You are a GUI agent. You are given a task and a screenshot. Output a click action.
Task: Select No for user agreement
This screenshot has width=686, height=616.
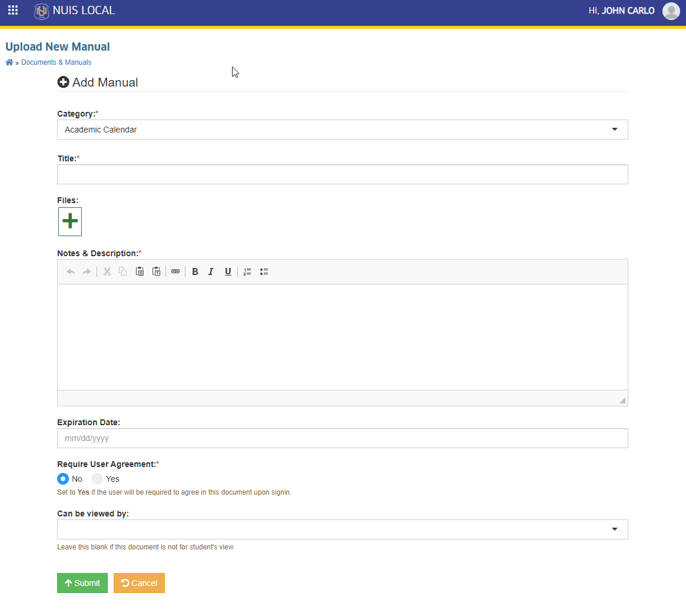(x=63, y=479)
